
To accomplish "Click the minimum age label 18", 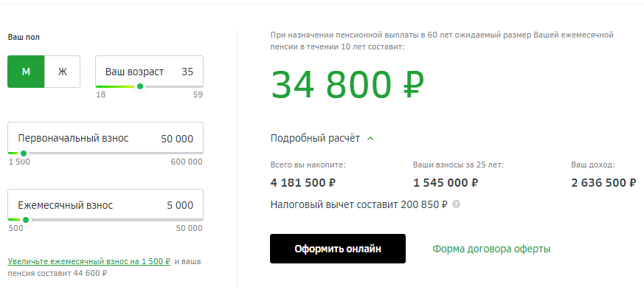I will click(x=100, y=94).
